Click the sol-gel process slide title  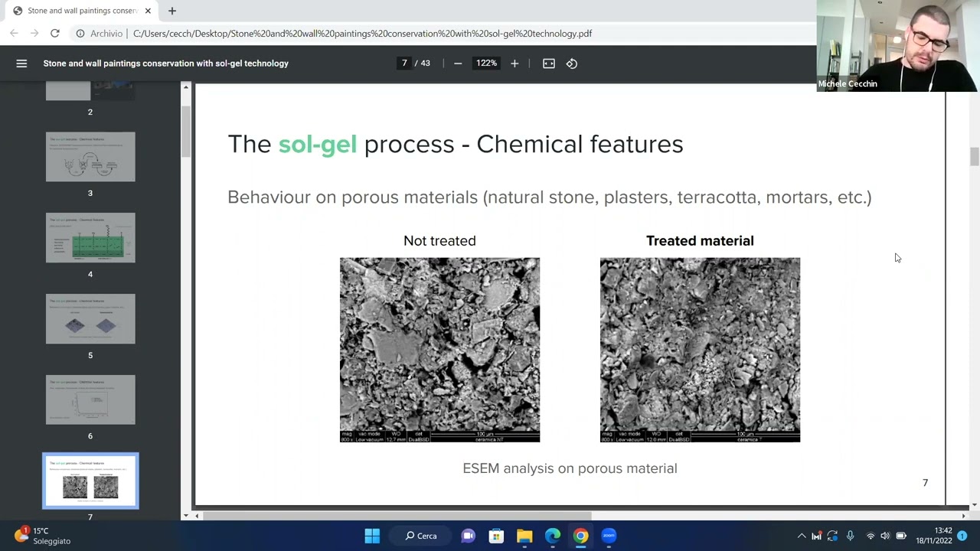click(x=456, y=144)
